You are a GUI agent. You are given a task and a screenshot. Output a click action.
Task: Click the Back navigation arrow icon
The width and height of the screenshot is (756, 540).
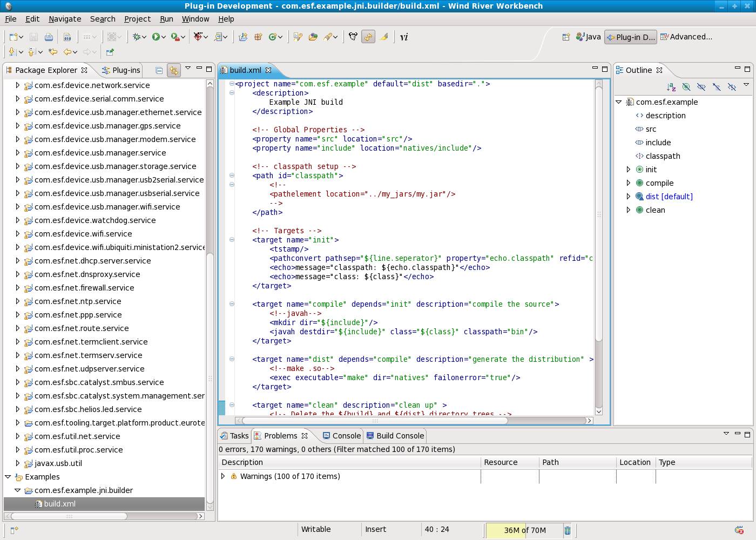tap(67, 52)
